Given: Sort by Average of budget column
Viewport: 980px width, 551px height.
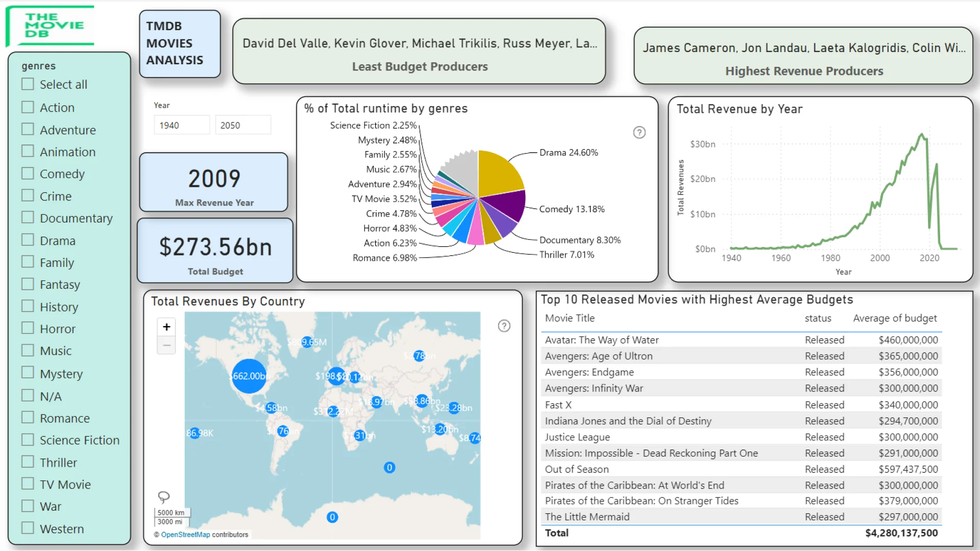Looking at the screenshot, I should pyautogui.click(x=895, y=318).
